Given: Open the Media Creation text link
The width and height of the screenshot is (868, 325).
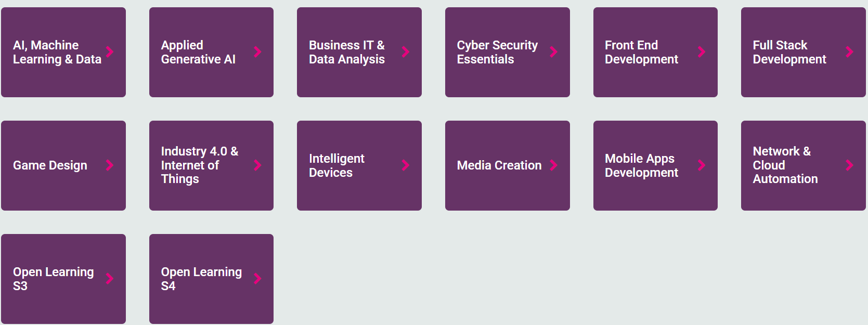Looking at the screenshot, I should (x=499, y=165).
